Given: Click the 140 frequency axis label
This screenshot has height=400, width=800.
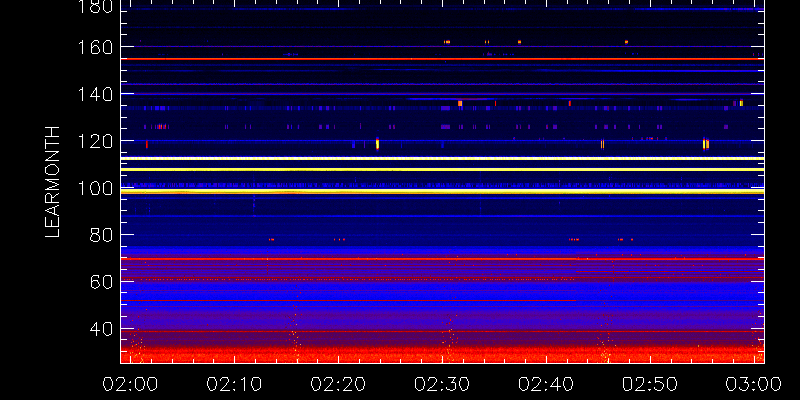Looking at the screenshot, I should [x=96, y=94].
